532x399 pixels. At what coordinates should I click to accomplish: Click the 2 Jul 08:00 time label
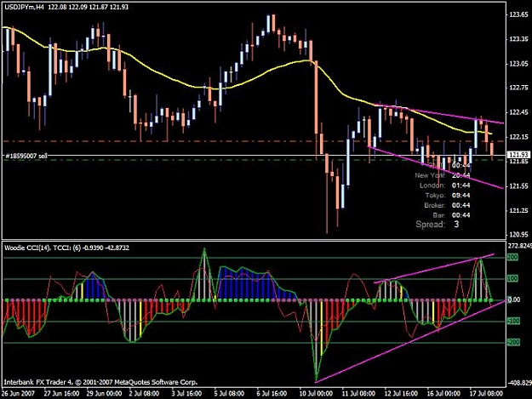click(x=144, y=394)
